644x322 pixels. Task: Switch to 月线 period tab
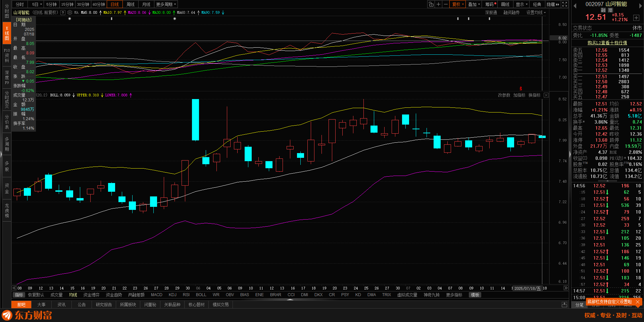click(146, 4)
